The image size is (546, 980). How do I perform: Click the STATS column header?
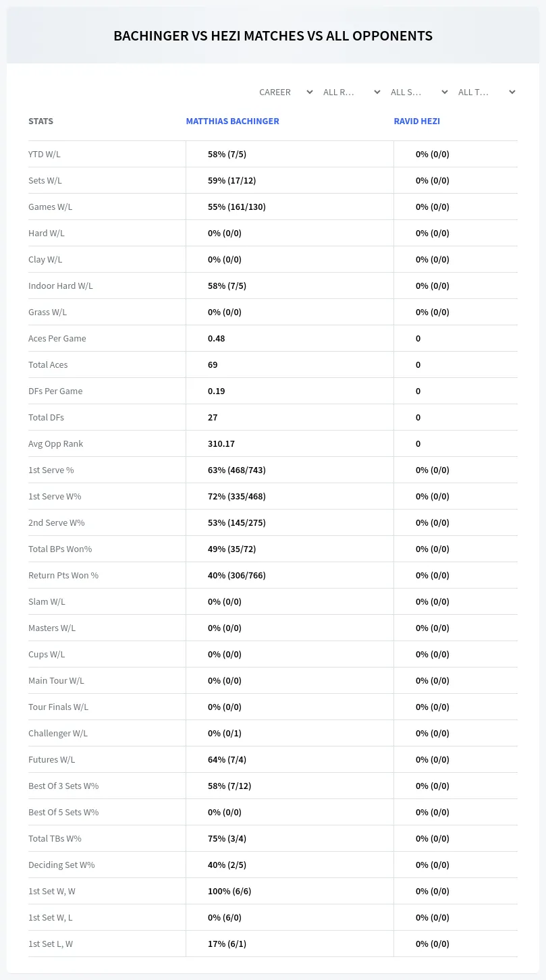40,121
